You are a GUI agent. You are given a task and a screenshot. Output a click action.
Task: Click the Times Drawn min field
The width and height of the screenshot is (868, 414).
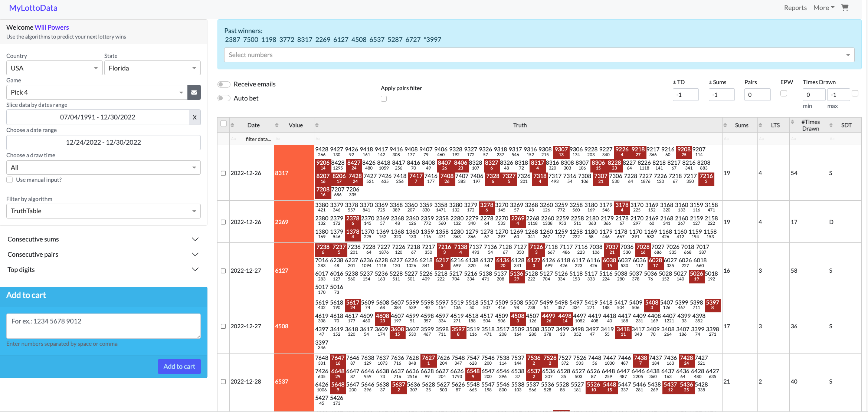[814, 95]
